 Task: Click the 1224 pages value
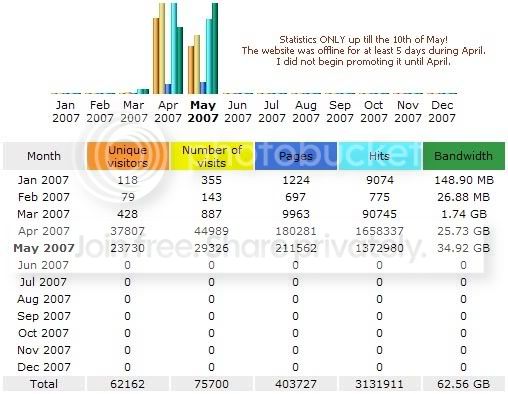pyautogui.click(x=296, y=180)
